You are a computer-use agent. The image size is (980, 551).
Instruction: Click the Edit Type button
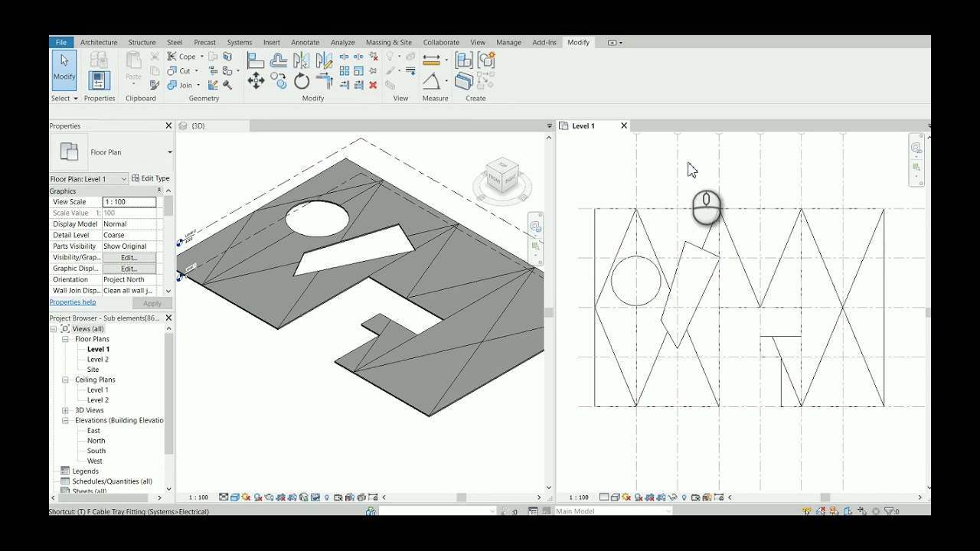tap(151, 178)
